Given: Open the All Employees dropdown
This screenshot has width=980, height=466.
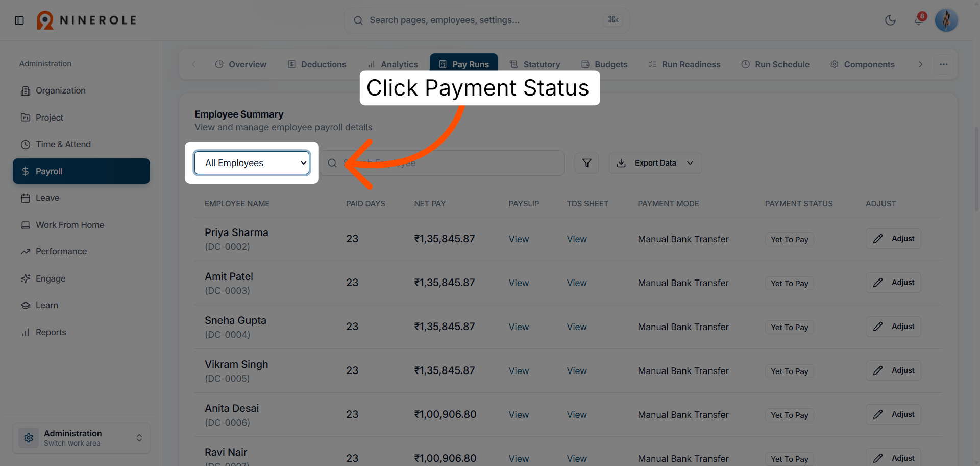Looking at the screenshot, I should pos(252,163).
